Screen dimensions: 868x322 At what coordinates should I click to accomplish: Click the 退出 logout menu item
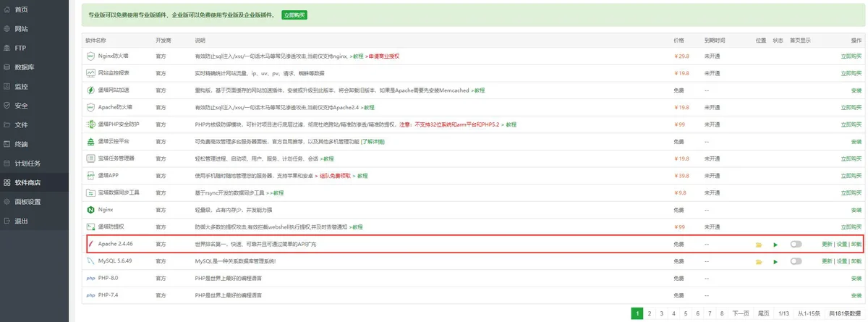tap(34, 221)
